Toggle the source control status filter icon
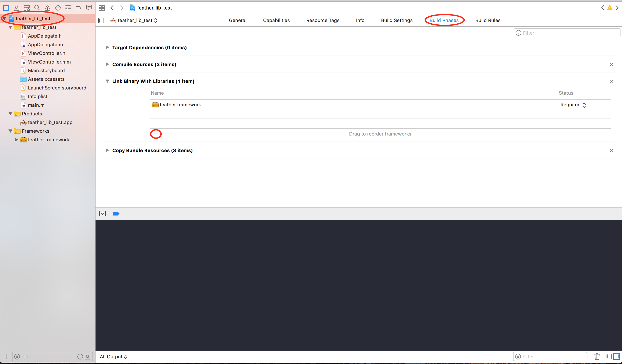This screenshot has width=622, height=364. [88, 357]
